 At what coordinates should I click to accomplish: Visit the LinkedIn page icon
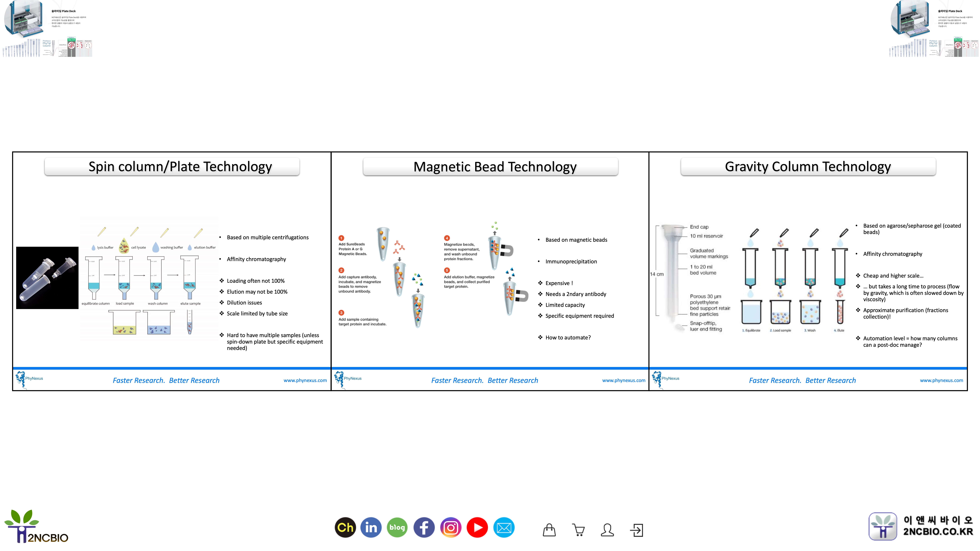click(x=371, y=527)
